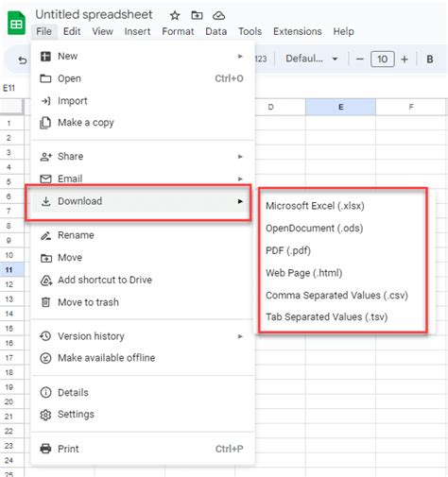This screenshot has width=448, height=477.
Task: Open the Extensions menu
Action: (x=298, y=31)
